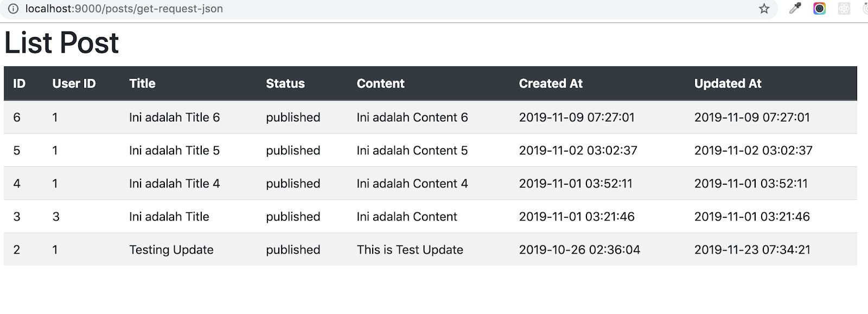Image resolution: width=868 pixels, height=314 pixels.
Task: Click the User ID column header
Action: [73, 84]
